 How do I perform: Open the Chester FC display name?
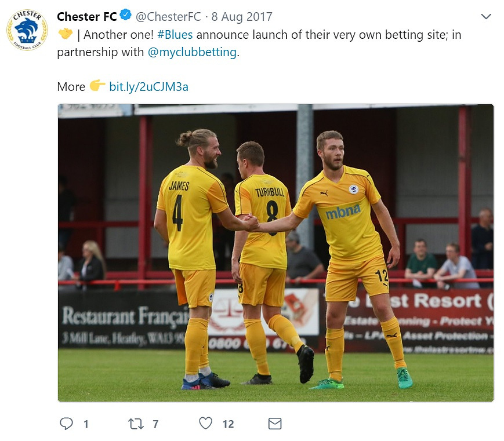[x=87, y=16]
